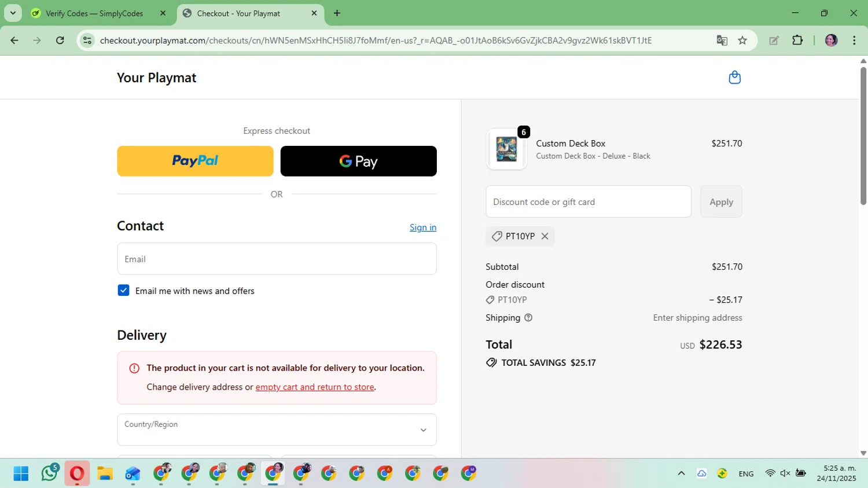The width and height of the screenshot is (868, 488).
Task: Open the Chrome three-dot menu
Action: [854, 41]
